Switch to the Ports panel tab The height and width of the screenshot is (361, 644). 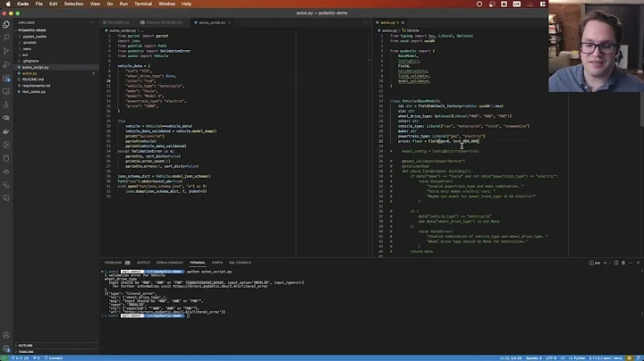coord(216,263)
